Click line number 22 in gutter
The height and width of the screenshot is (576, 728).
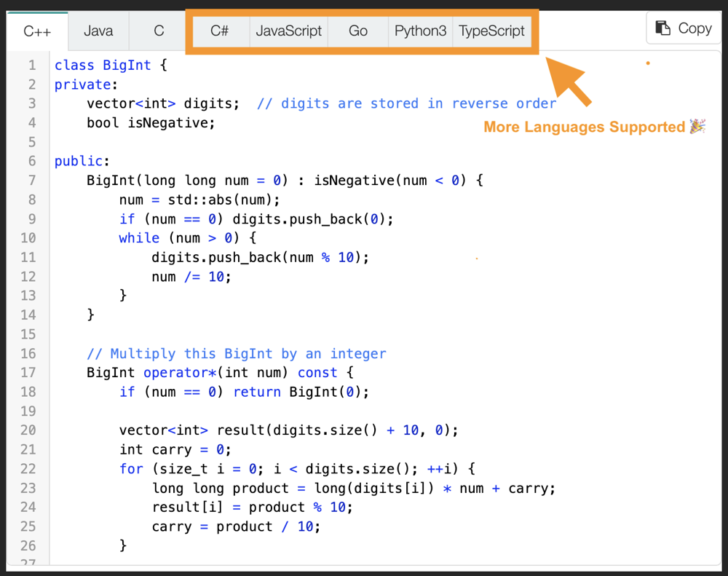pos(28,469)
